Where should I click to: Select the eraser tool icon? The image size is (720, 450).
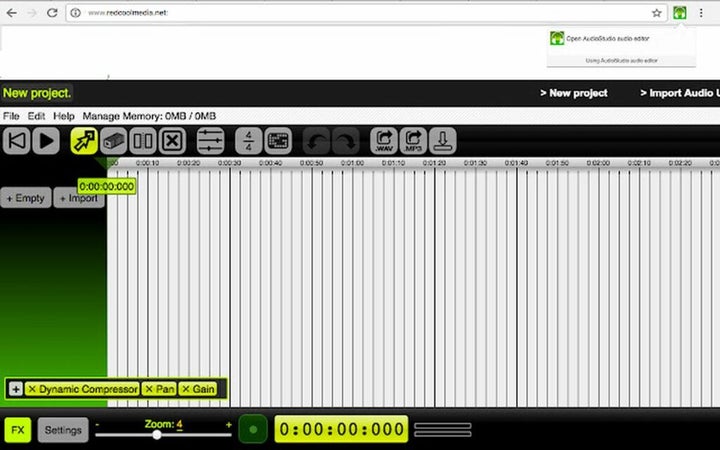tap(114, 141)
